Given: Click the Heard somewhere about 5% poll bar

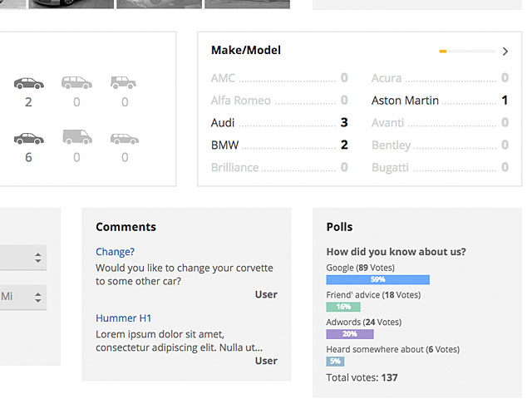Looking at the screenshot, I should tap(335, 362).
